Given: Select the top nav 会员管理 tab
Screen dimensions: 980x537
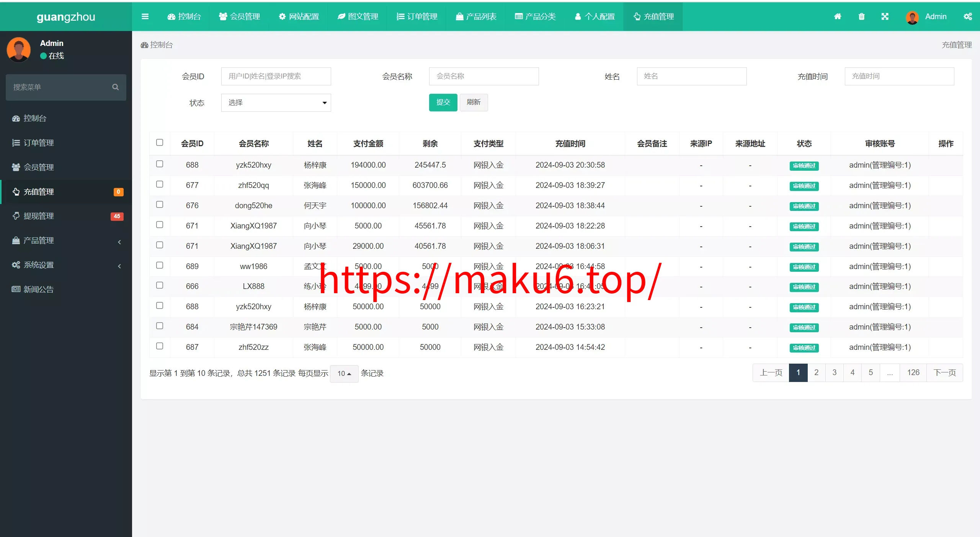Looking at the screenshot, I should [240, 16].
